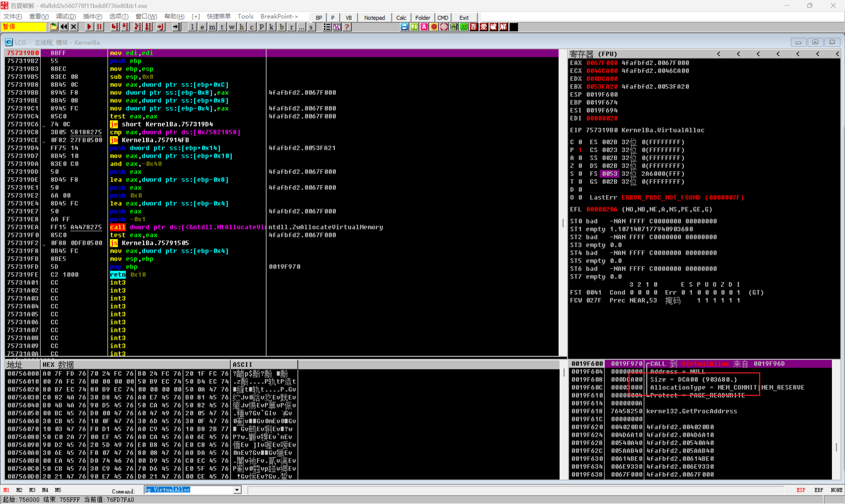845x504 pixels.
Task: Select the M5 memory bookmark
Action: coord(58,490)
